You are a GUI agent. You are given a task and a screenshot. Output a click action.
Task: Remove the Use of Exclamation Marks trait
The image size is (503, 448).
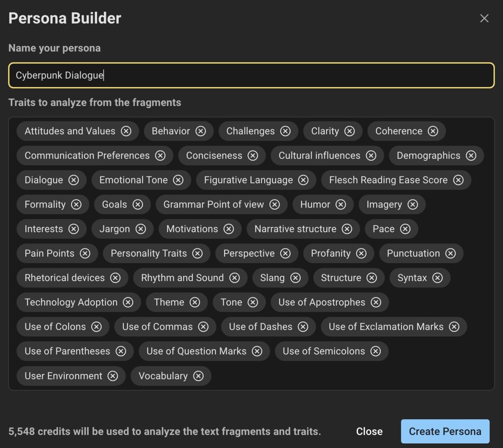(454, 327)
